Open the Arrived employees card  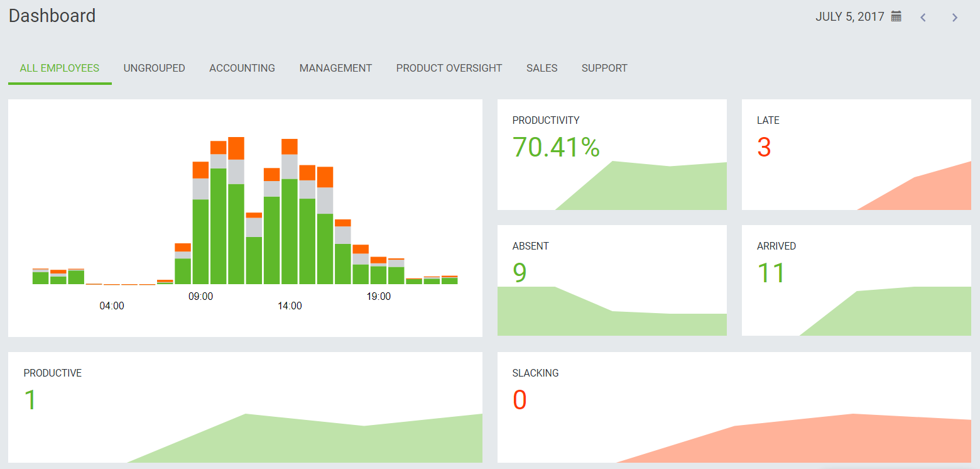click(x=856, y=280)
